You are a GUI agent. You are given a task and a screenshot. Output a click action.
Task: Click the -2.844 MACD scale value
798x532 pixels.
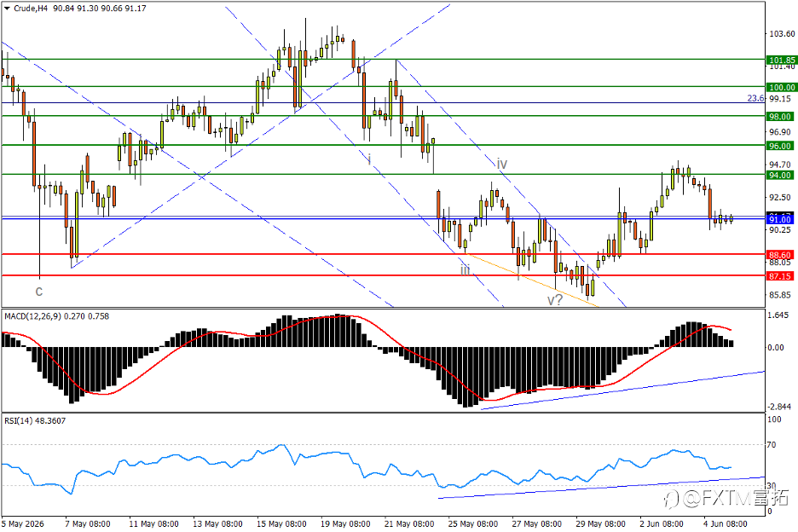pos(778,407)
